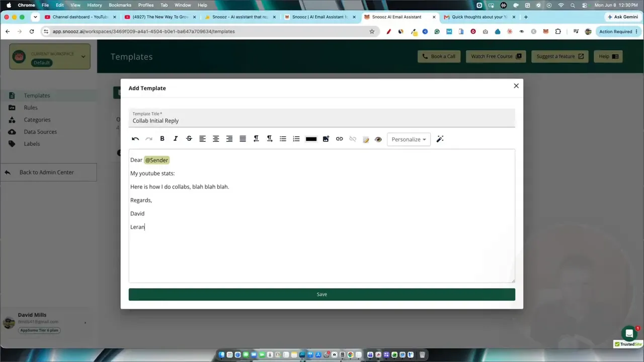Click Suggest a feature button
Image resolution: width=644 pixels, height=362 pixels.
point(560,56)
